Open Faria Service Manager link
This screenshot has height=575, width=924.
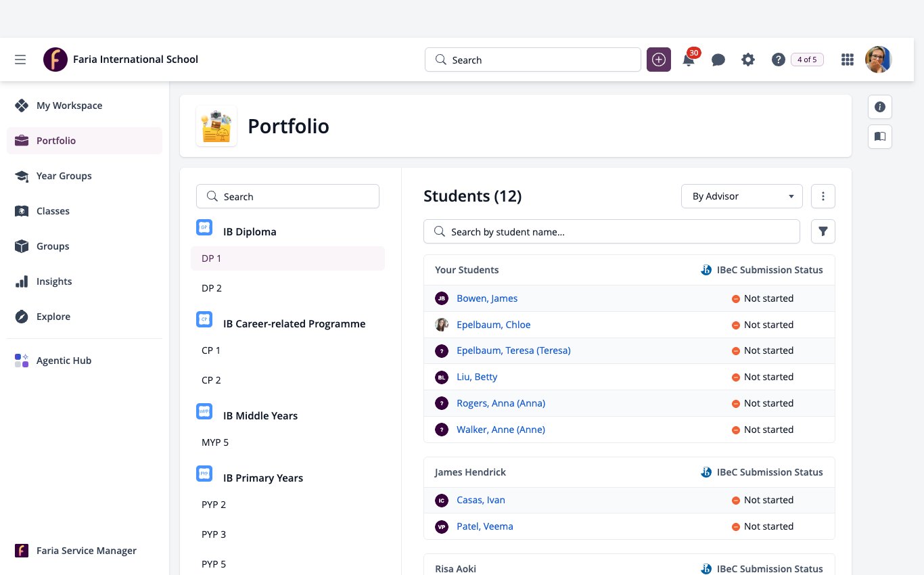[x=85, y=551]
